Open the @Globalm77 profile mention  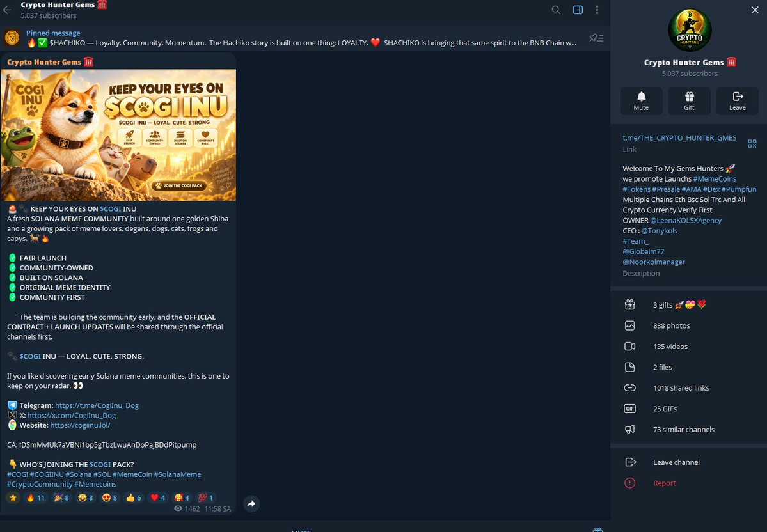(644, 251)
